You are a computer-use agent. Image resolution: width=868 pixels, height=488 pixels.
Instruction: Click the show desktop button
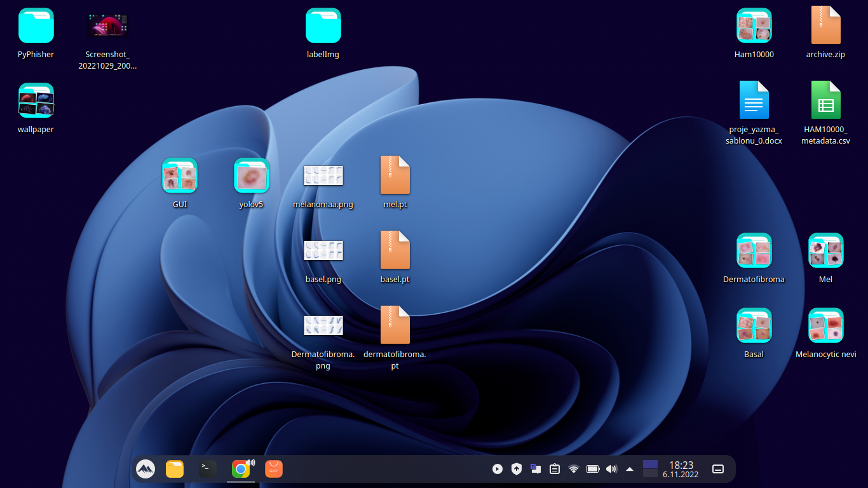tap(718, 469)
